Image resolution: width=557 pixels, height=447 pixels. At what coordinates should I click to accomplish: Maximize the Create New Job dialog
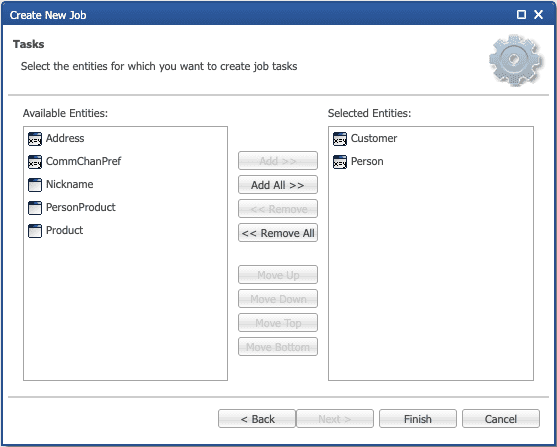(521, 15)
